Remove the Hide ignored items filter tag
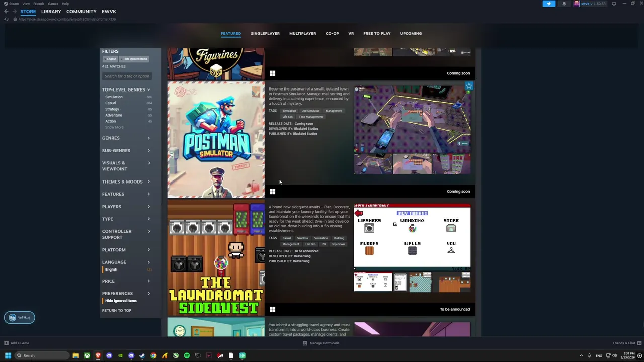Viewport: 644px width, 362px height. tap(135, 59)
